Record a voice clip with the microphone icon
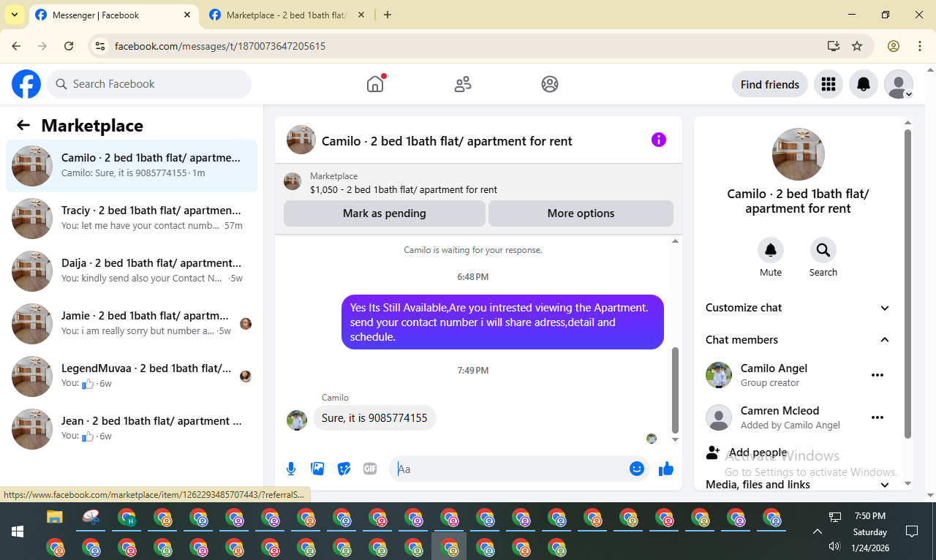The width and height of the screenshot is (936, 560). tap(291, 469)
